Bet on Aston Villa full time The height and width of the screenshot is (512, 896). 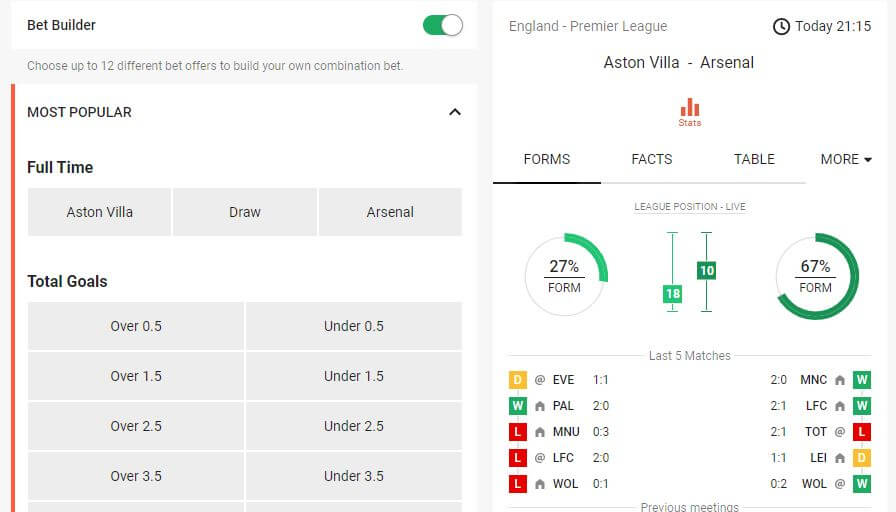pos(99,212)
